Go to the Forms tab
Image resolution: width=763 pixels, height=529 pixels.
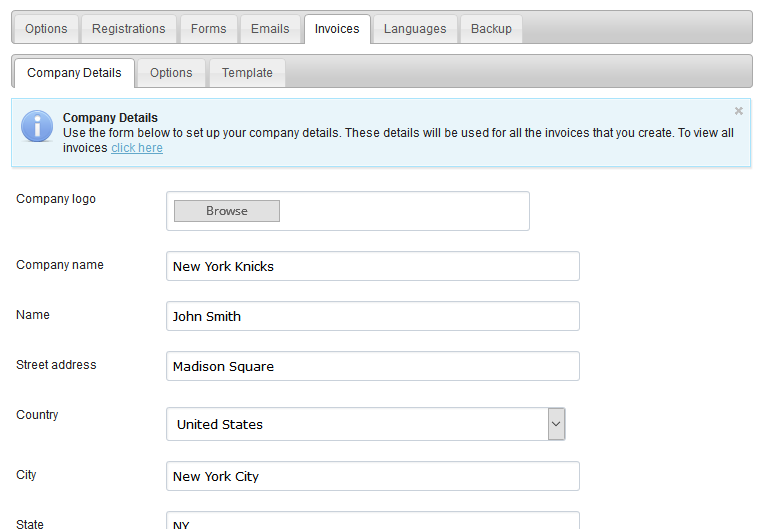coord(208,29)
